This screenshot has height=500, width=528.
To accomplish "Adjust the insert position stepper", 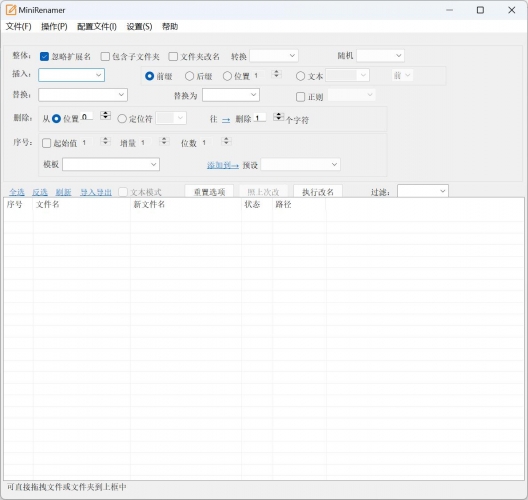I will (x=276, y=74).
